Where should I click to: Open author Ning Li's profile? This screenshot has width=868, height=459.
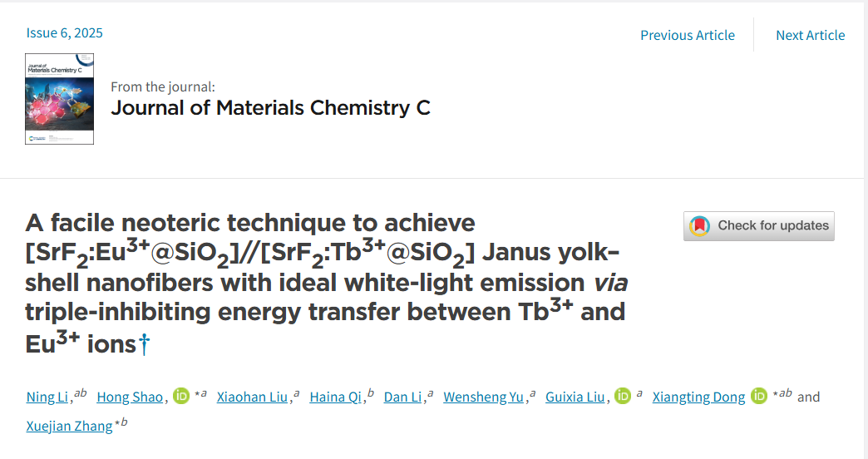click(47, 397)
